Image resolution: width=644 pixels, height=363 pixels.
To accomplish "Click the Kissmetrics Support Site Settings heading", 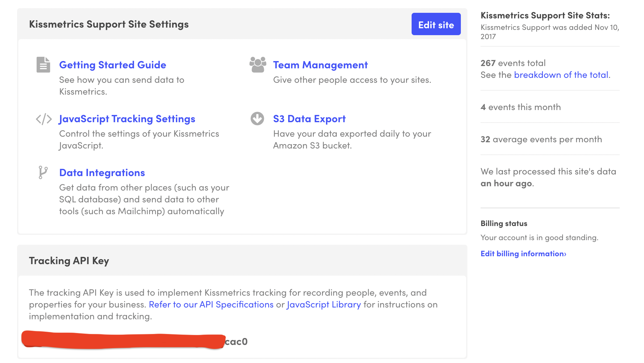I will pos(109,24).
